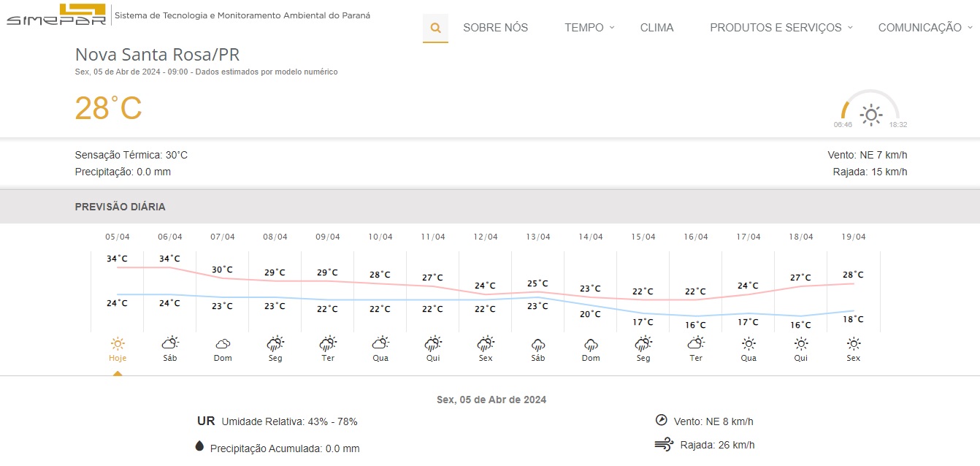The image size is (980, 466).
Task: Click the 12/04 date column header
Action: [x=486, y=237]
